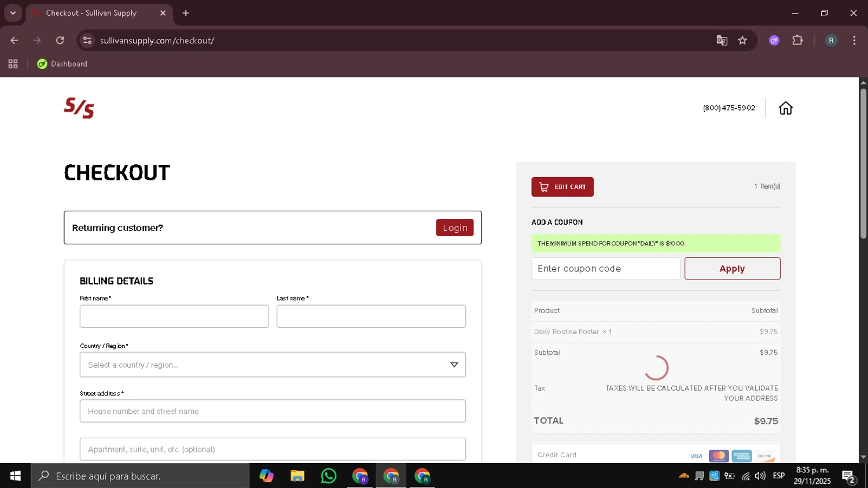Screen dimensions: 868x488
Task: Select the Checkout - Sullivan Supply tab
Action: 91,13
